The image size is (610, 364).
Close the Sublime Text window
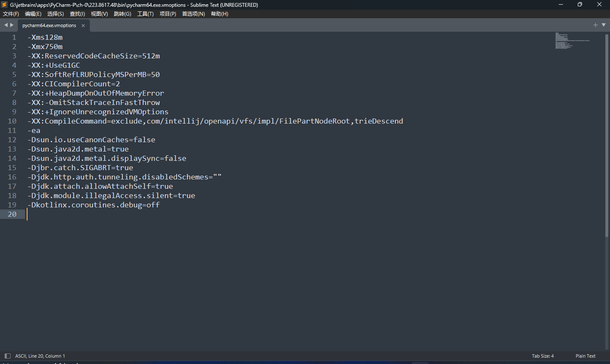(x=599, y=5)
